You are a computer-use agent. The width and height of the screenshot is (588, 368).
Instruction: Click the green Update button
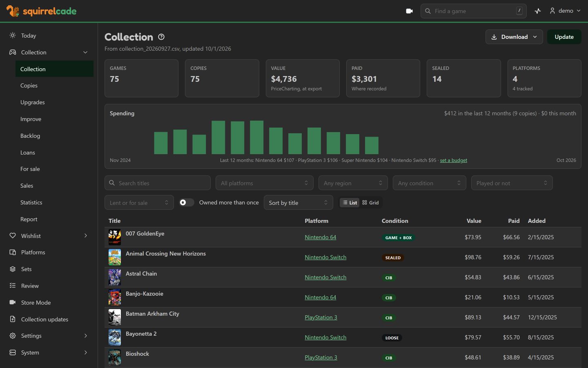point(564,37)
